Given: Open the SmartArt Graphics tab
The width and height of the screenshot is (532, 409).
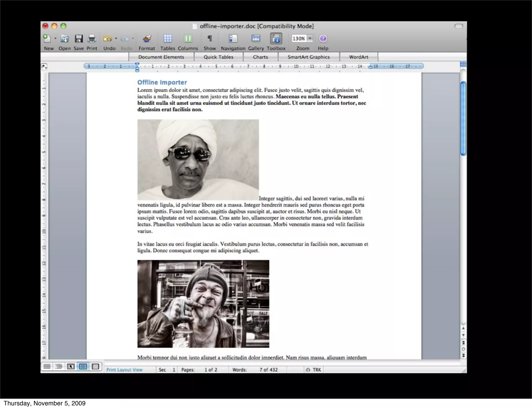Looking at the screenshot, I should click(309, 57).
